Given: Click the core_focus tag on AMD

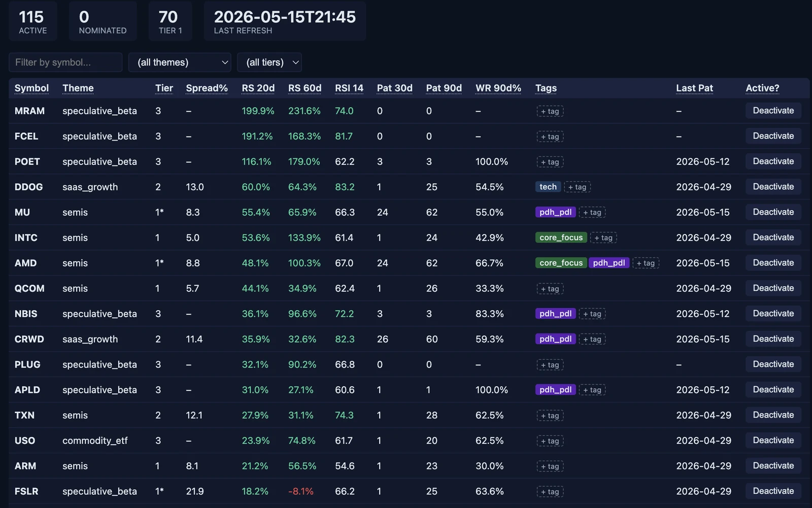Looking at the screenshot, I should tap(561, 263).
